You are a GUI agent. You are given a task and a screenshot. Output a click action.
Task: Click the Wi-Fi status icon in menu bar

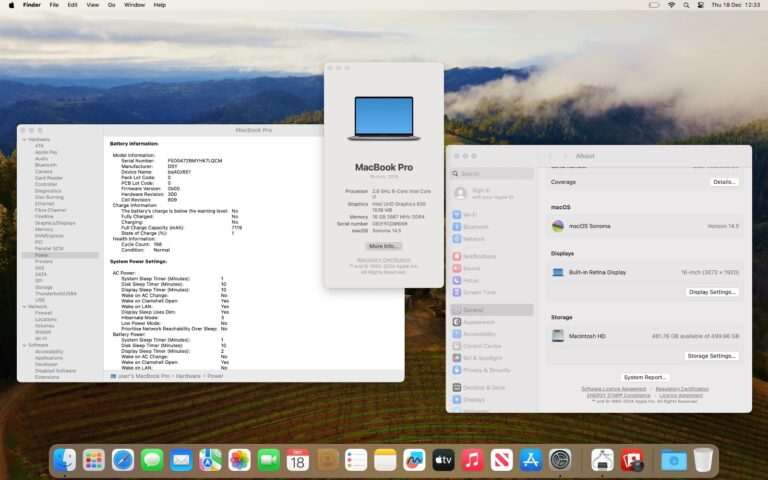(x=672, y=5)
